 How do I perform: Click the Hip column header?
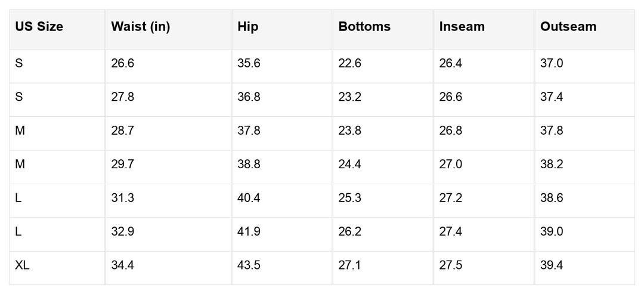tap(248, 27)
